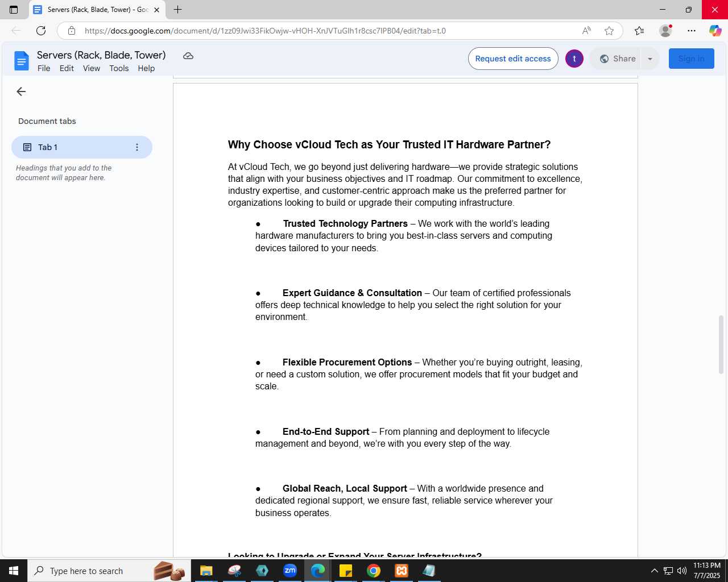Open File Explorer from taskbar
This screenshot has height=582, width=728.
coord(206,571)
